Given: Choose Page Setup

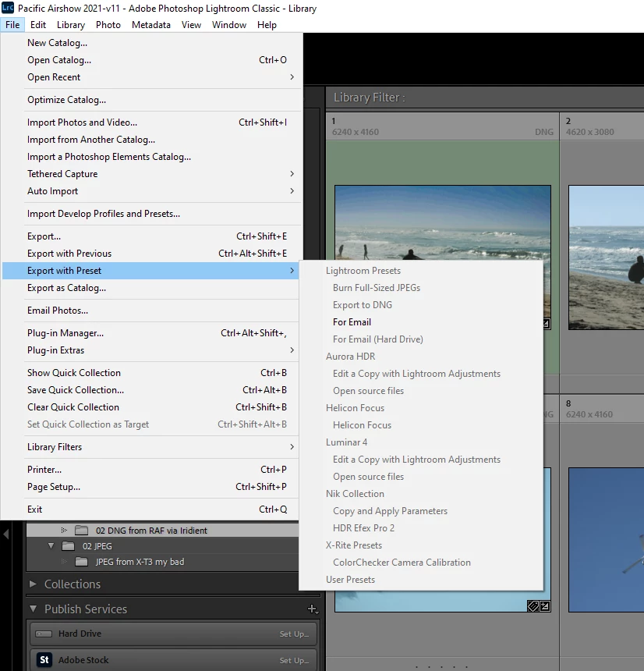Looking at the screenshot, I should point(150,487).
